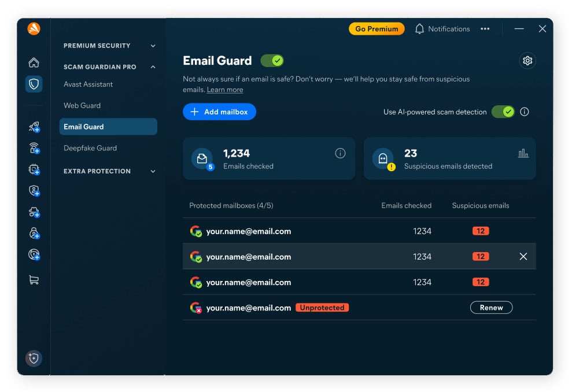The height and width of the screenshot is (392, 572).
Task: Open the rocket performance sidebar icon
Action: [34, 127]
